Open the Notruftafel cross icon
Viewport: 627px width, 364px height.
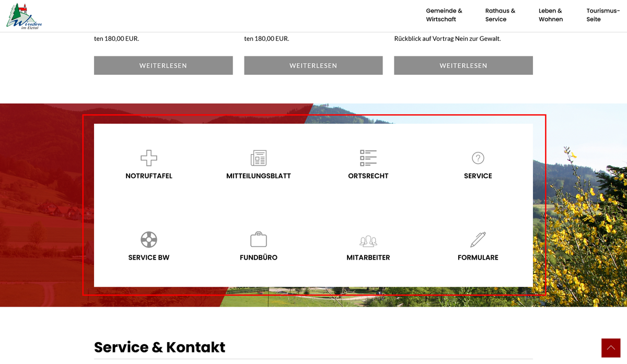(149, 158)
